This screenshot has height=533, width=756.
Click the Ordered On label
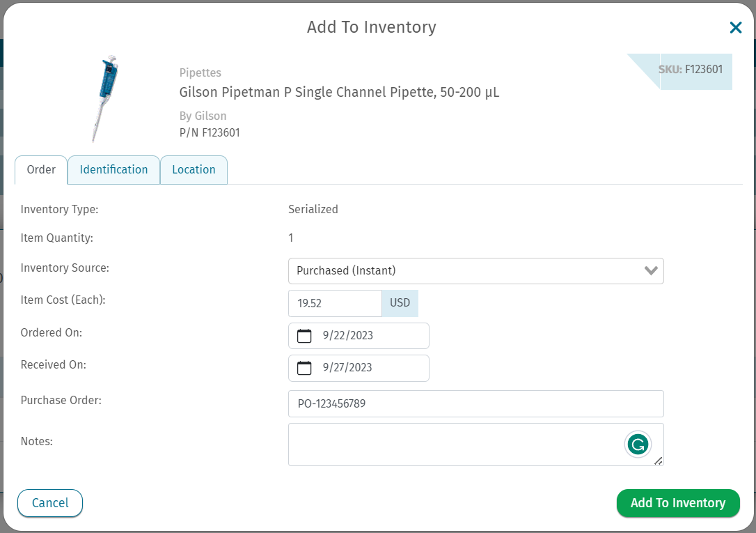[x=51, y=333]
